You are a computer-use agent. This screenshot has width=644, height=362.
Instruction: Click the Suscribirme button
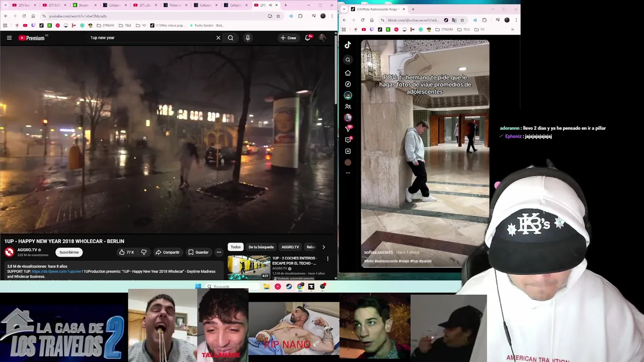pyautogui.click(x=69, y=252)
